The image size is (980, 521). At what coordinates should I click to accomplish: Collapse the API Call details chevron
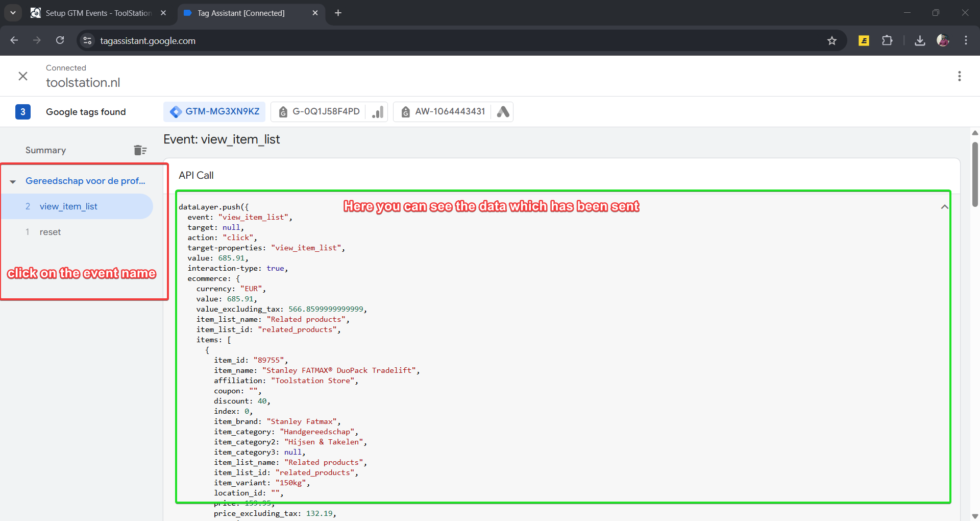click(944, 207)
